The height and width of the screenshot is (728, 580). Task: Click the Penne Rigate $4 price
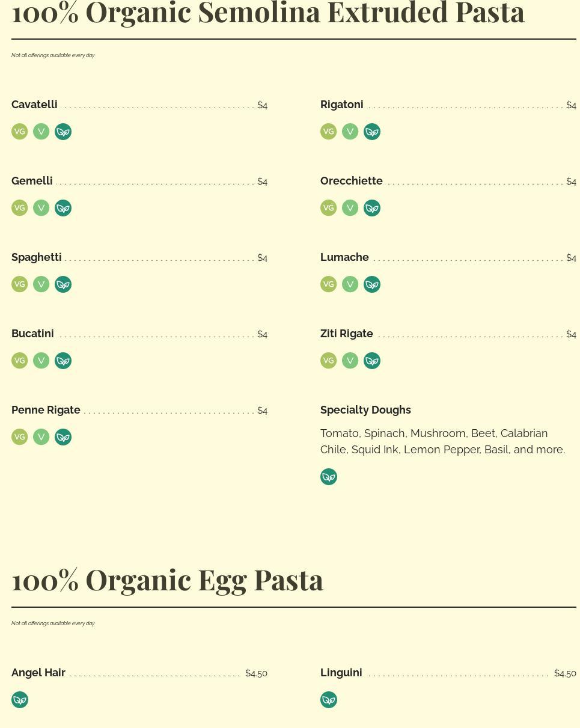click(262, 411)
